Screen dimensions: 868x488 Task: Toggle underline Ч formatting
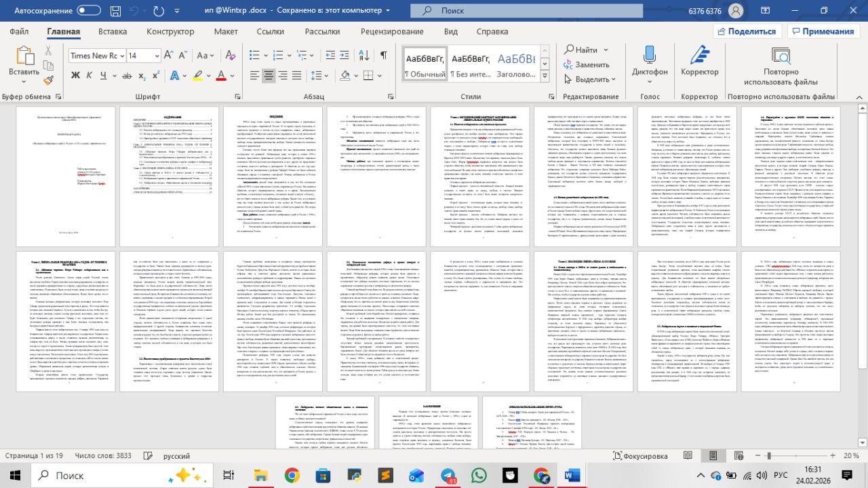point(104,75)
